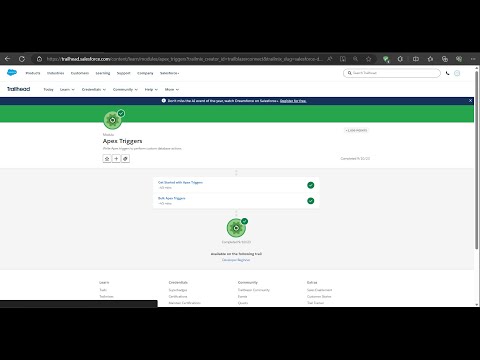
Task: Click the browser address bar URL
Action: [x=184, y=59]
